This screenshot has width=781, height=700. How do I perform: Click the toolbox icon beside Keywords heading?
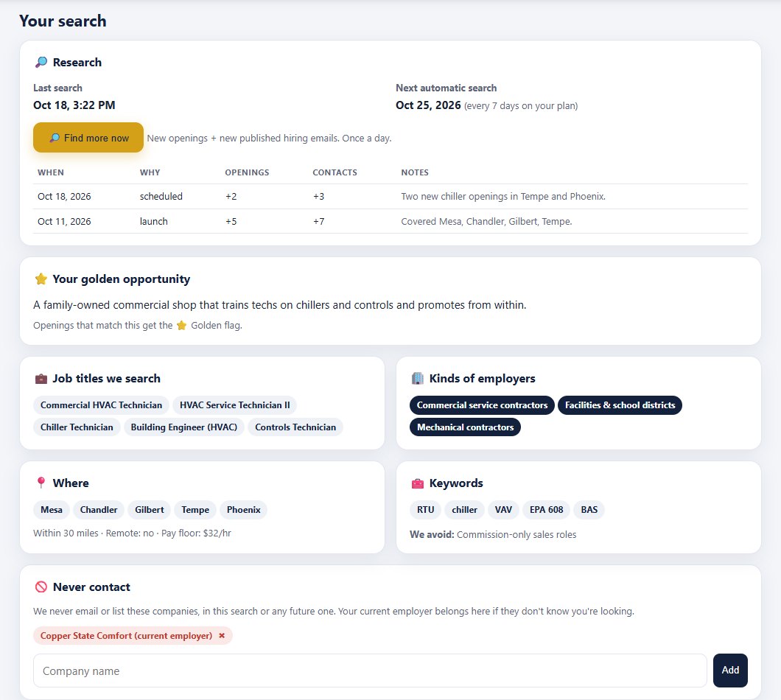coord(418,483)
